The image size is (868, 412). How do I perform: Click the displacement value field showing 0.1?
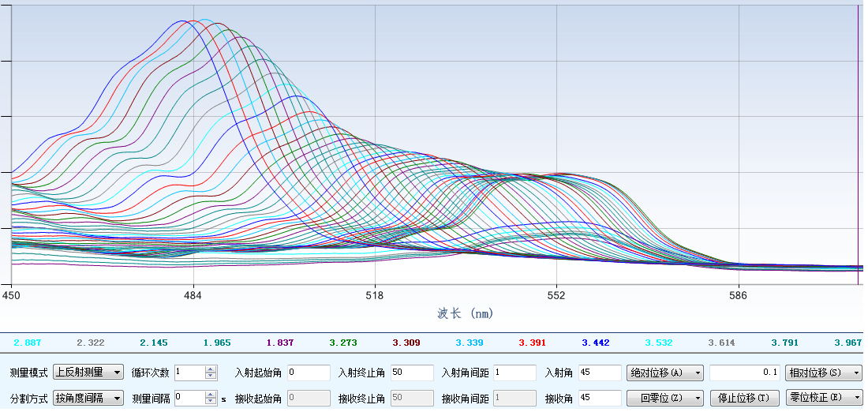click(745, 373)
